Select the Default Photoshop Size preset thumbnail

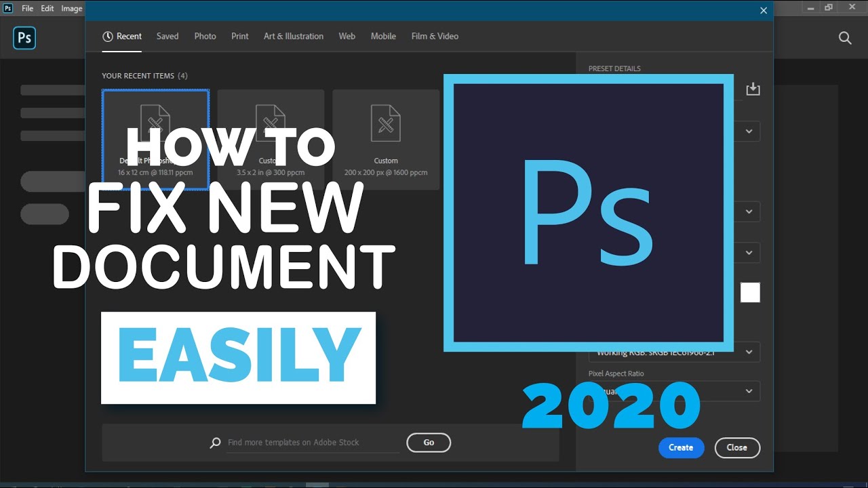pyautogui.click(x=155, y=139)
